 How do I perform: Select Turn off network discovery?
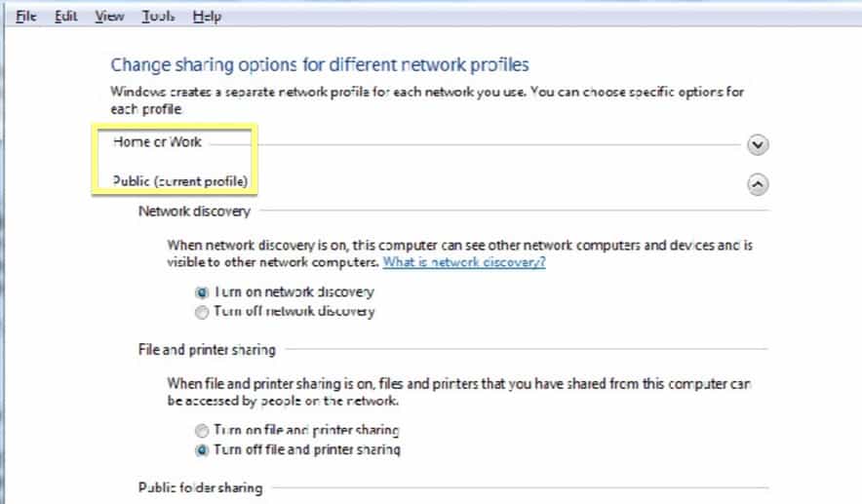(202, 312)
